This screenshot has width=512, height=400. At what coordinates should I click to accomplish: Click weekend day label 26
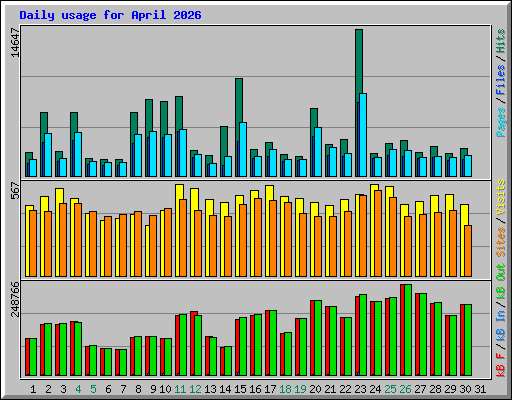pos(405,389)
